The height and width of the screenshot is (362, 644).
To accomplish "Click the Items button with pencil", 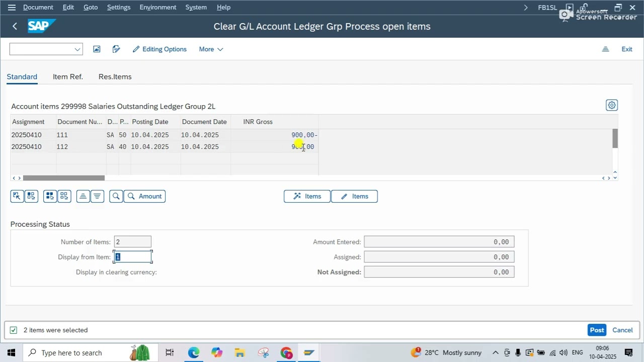I will tap(354, 196).
